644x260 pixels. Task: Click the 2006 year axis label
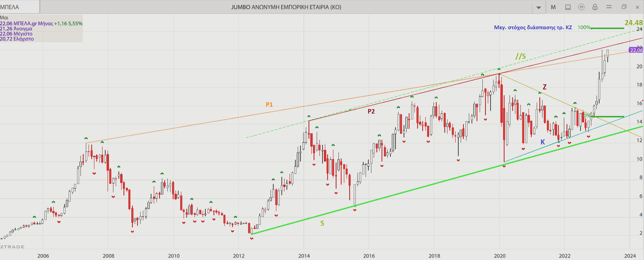click(43, 256)
